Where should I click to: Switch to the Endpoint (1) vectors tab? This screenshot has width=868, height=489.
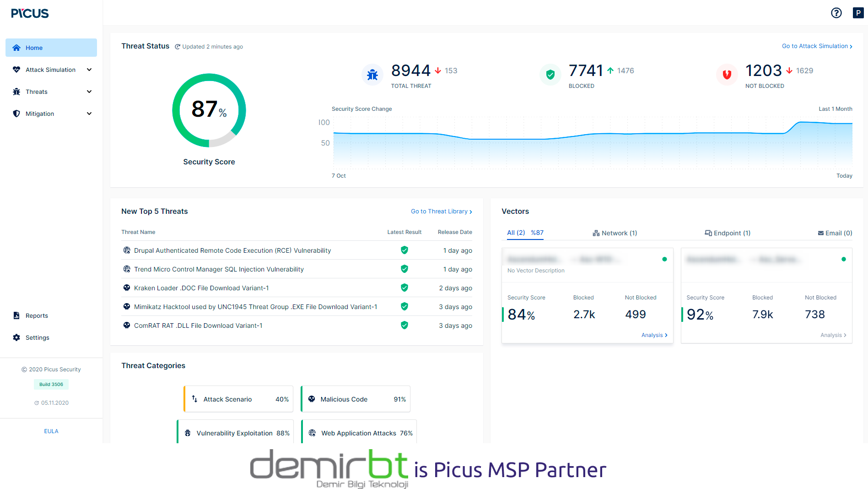click(x=728, y=233)
